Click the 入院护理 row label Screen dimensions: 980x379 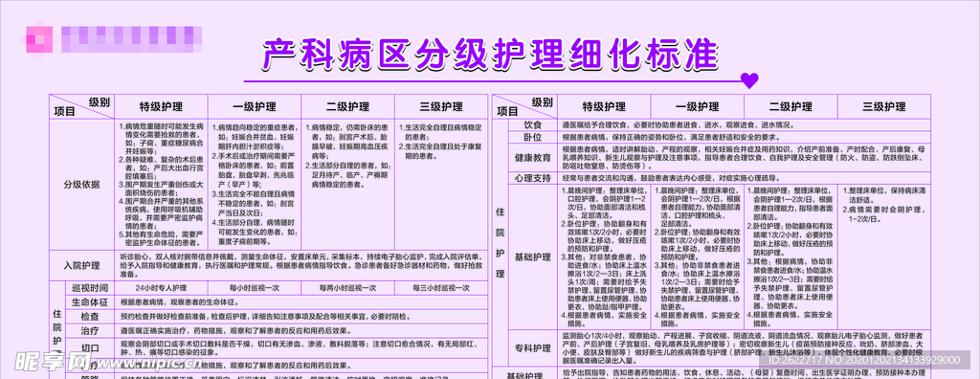(82, 265)
